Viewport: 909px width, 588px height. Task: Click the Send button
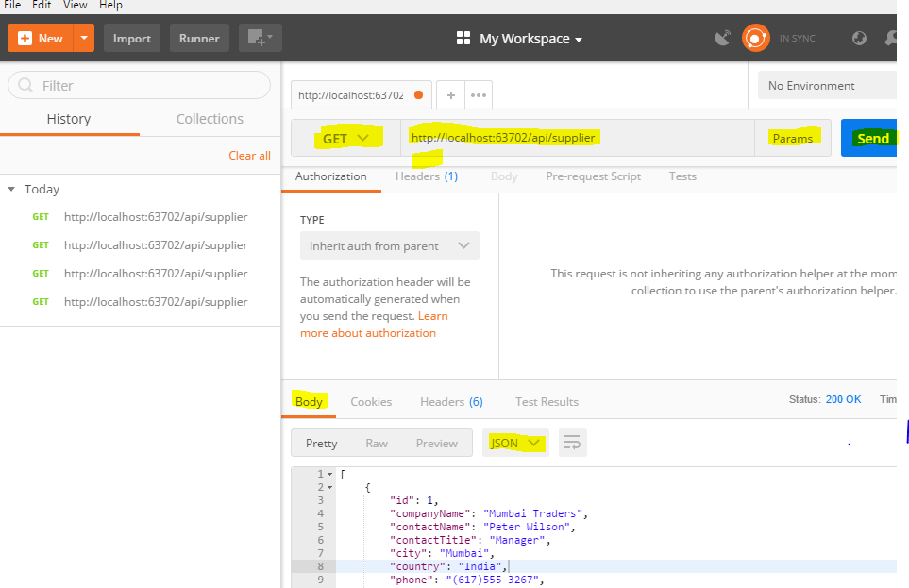[x=870, y=137]
